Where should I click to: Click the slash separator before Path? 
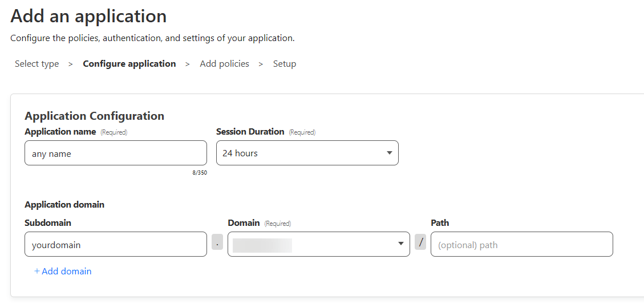click(x=420, y=242)
